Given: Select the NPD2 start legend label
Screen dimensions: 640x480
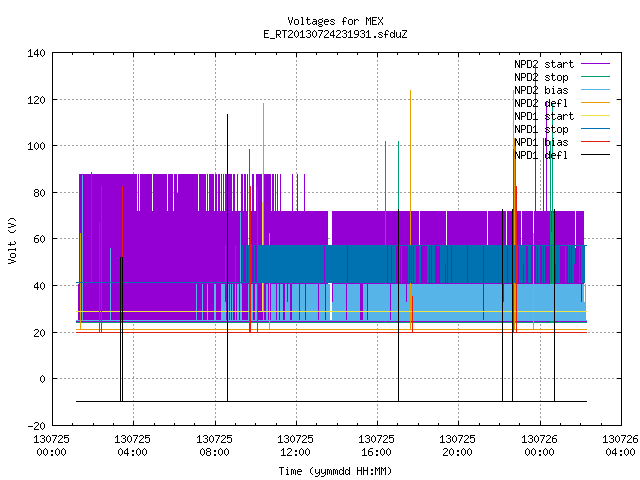Looking at the screenshot, I should click(544, 64).
